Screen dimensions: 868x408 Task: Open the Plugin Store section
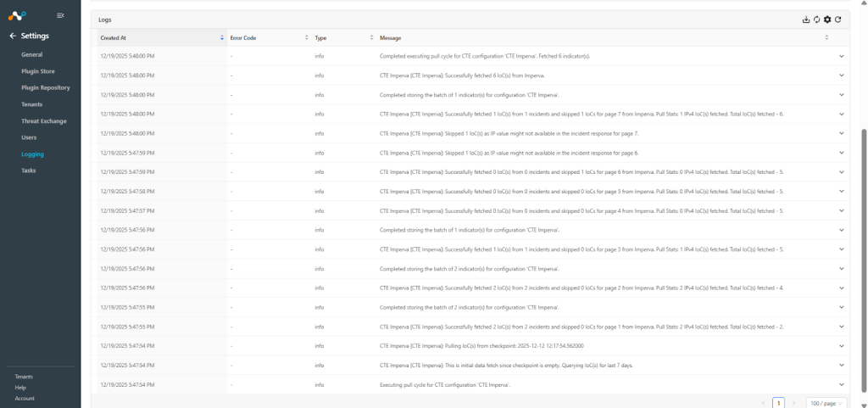click(38, 71)
